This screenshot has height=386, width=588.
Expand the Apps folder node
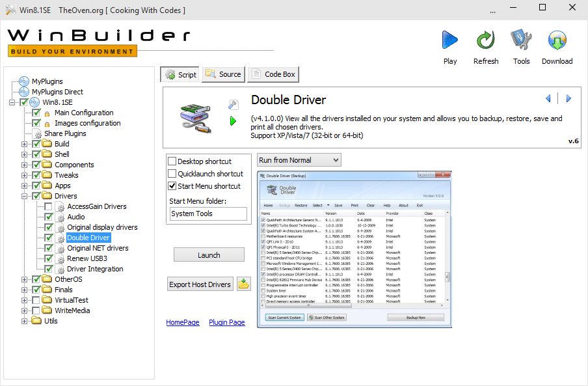tap(24, 186)
